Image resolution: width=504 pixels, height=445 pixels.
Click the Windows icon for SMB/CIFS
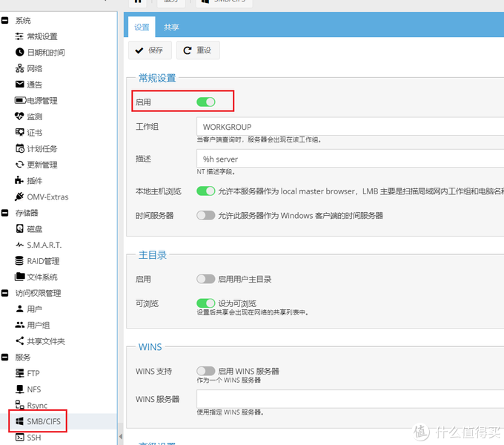[19, 421]
